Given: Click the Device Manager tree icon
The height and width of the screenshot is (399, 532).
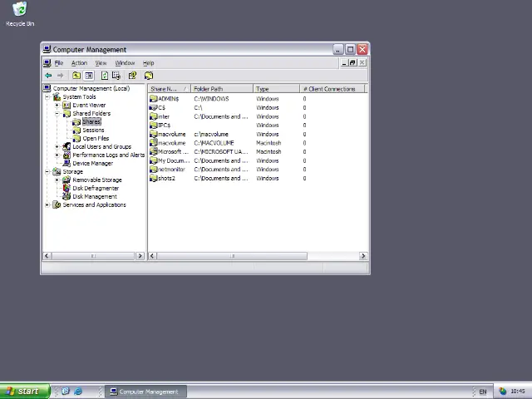Looking at the screenshot, I should [66, 163].
